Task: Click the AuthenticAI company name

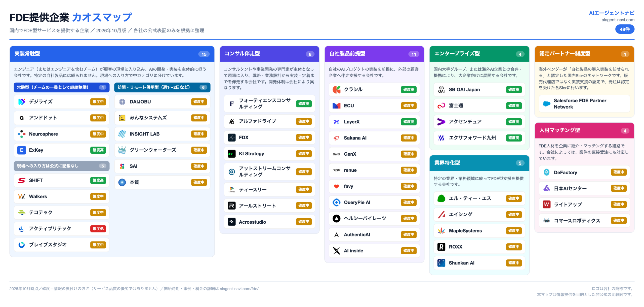Action: (x=357, y=235)
